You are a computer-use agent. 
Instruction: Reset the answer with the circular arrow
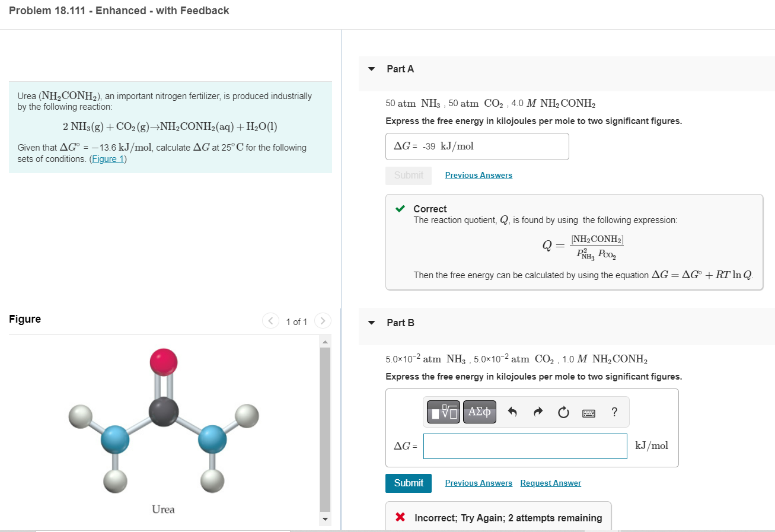pos(563,412)
